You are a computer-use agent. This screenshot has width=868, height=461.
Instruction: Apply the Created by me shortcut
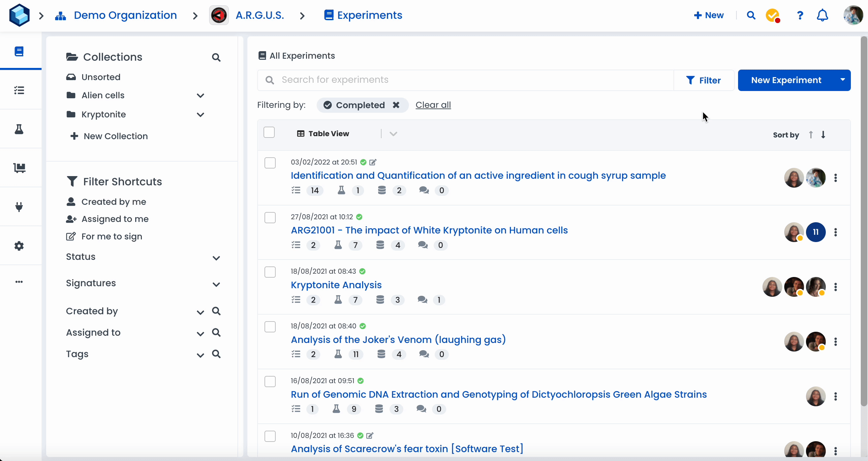pos(113,201)
